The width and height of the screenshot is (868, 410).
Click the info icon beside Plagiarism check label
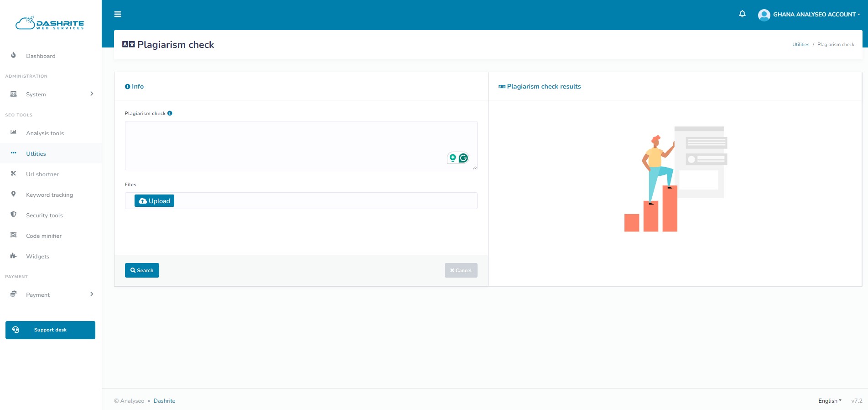pyautogui.click(x=170, y=113)
